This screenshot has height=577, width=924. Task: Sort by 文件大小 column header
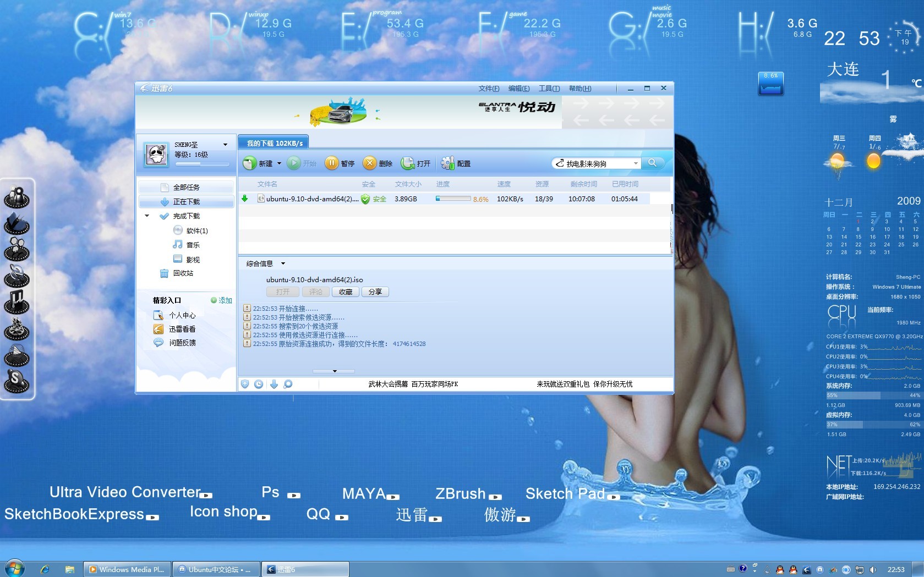coord(408,184)
